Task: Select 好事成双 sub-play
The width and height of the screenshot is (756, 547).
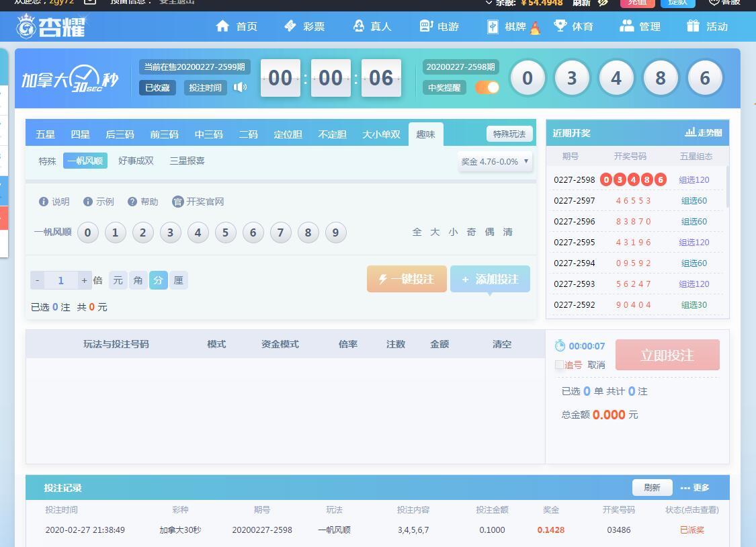Action: click(136, 161)
